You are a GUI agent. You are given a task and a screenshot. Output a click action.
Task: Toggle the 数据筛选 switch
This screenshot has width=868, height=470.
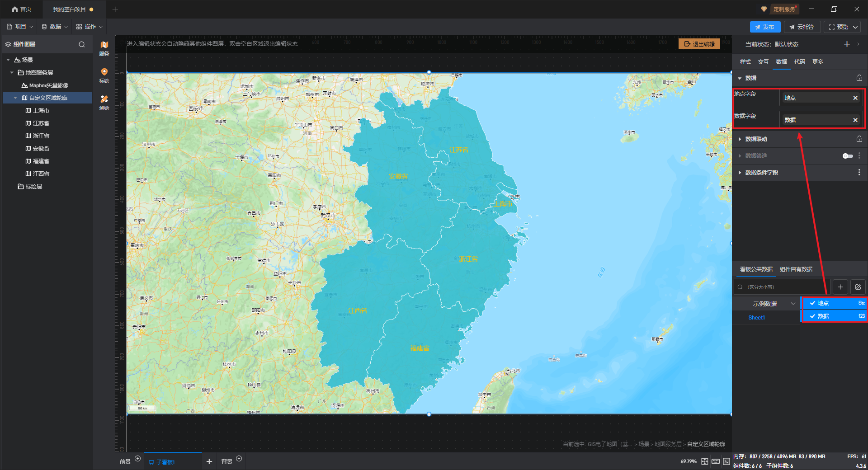(x=848, y=156)
